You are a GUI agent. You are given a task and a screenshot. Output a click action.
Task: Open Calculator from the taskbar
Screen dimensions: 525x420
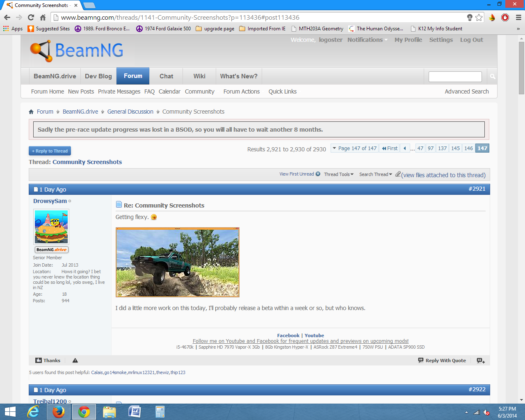[160, 412]
